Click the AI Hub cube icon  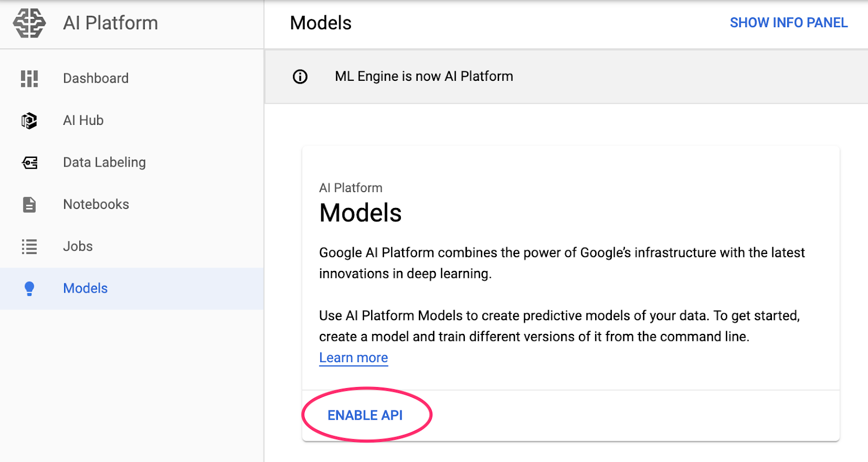pyautogui.click(x=29, y=121)
